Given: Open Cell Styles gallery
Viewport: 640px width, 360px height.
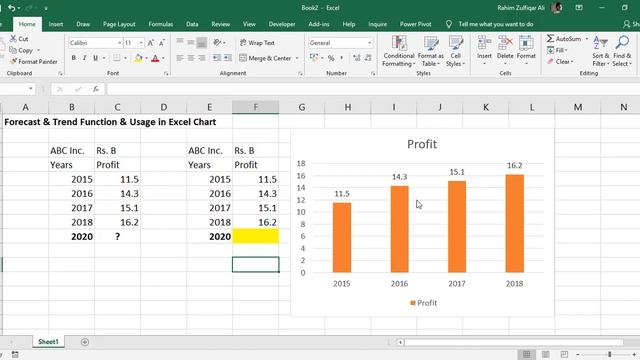Looking at the screenshot, I should point(456,51).
